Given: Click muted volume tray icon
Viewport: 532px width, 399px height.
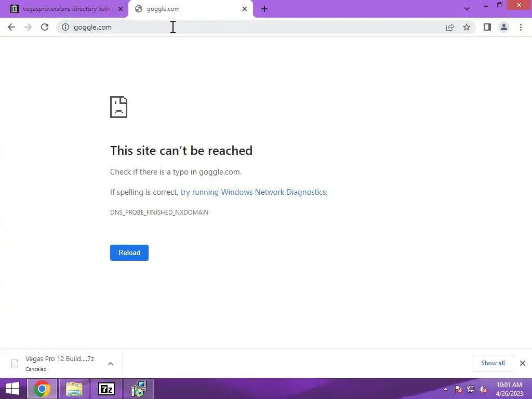Looking at the screenshot, I should tap(483, 389).
